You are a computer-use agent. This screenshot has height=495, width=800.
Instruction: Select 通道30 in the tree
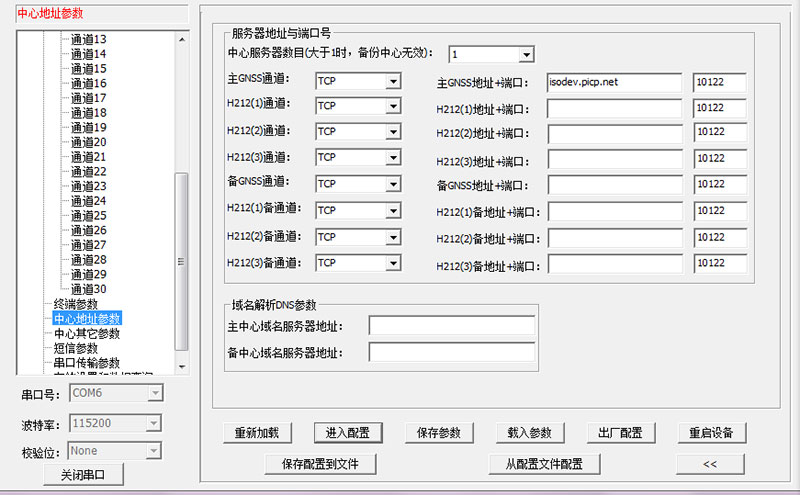pyautogui.click(x=88, y=289)
